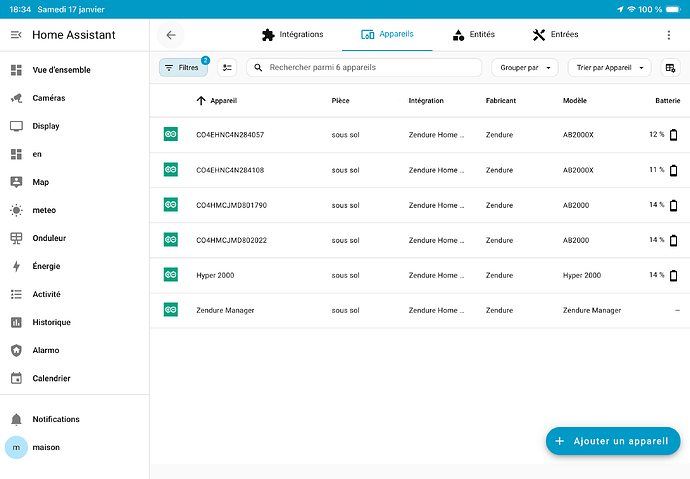690x479 pixels.
Task: Toggle the Filtres panel
Action: click(183, 68)
